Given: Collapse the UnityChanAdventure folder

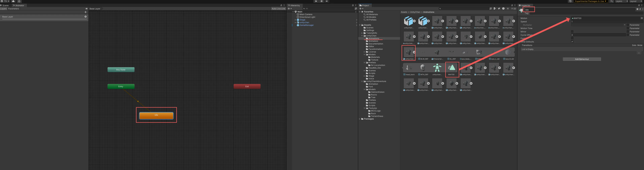Looking at the screenshot, I should [x=362, y=81].
